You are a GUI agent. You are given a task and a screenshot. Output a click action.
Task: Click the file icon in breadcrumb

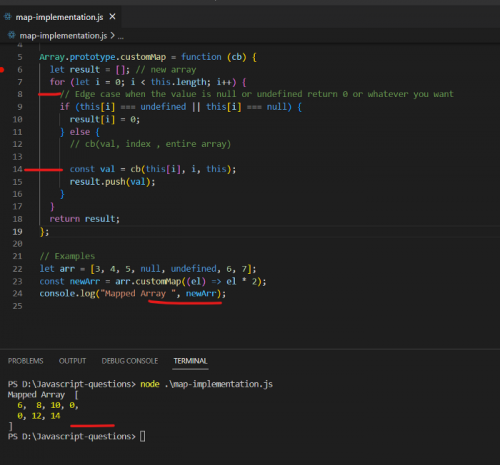tap(12, 35)
